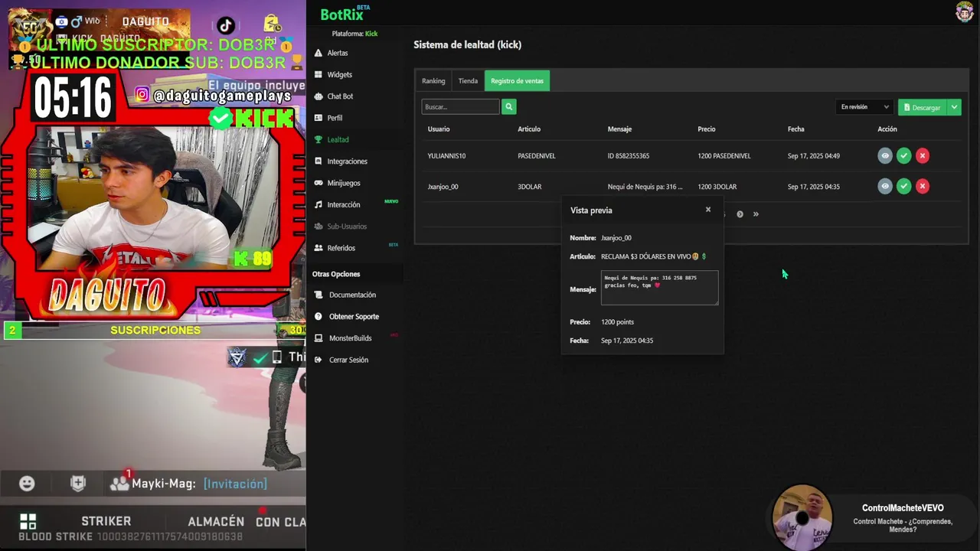
Task: Click the emoji face icon in game chat
Action: [27, 484]
